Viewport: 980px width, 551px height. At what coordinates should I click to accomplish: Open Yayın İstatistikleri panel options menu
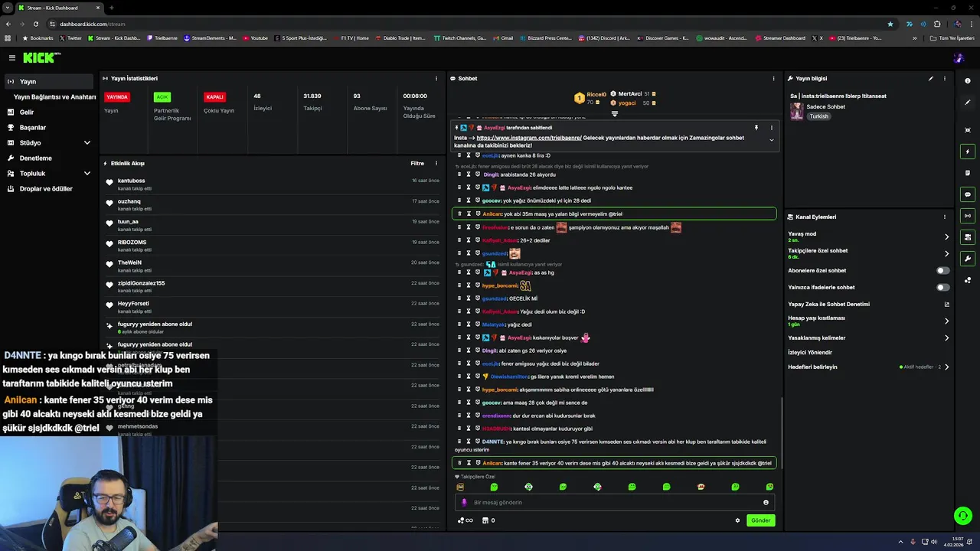(436, 78)
